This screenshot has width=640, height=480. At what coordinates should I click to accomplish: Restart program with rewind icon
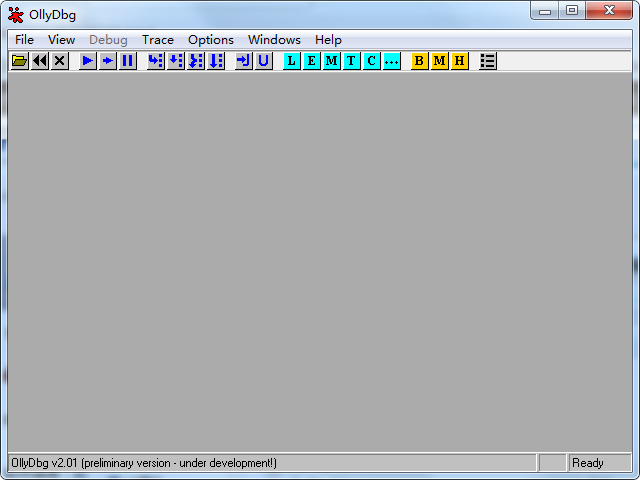40,61
